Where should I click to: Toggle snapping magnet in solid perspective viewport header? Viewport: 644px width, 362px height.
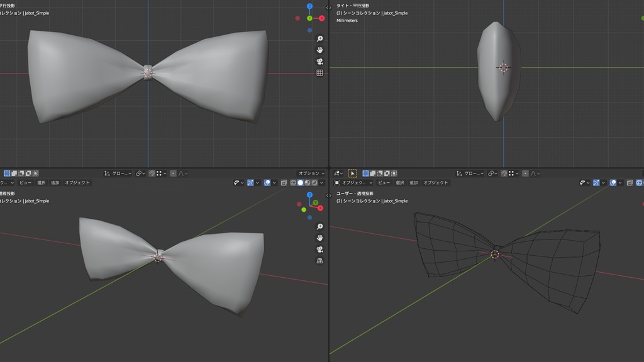pyautogui.click(x=152, y=173)
